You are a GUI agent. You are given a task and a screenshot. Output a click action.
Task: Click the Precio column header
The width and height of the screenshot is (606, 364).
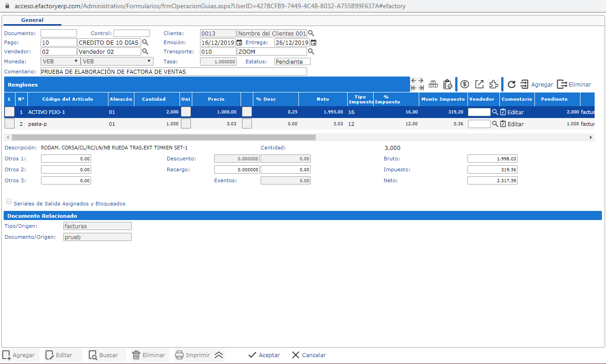pos(216,99)
